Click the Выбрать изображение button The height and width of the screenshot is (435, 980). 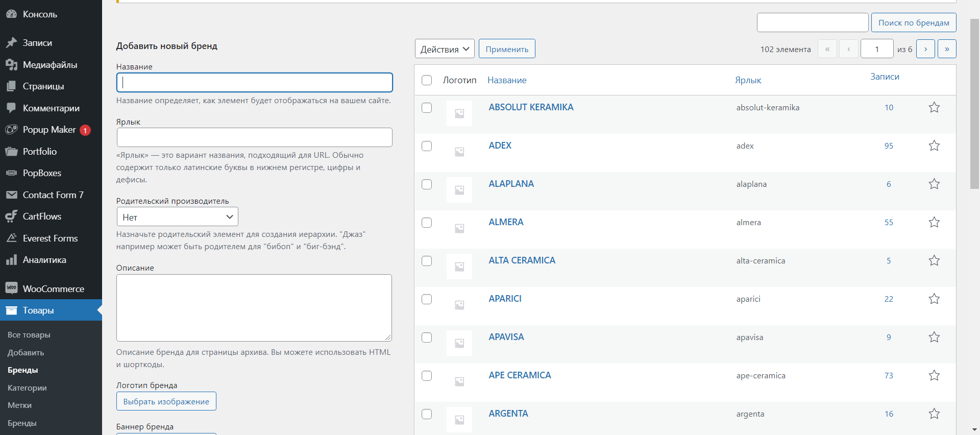(x=166, y=401)
